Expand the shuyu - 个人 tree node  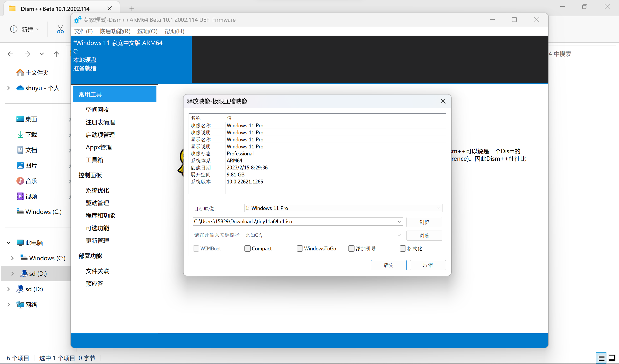click(x=9, y=88)
